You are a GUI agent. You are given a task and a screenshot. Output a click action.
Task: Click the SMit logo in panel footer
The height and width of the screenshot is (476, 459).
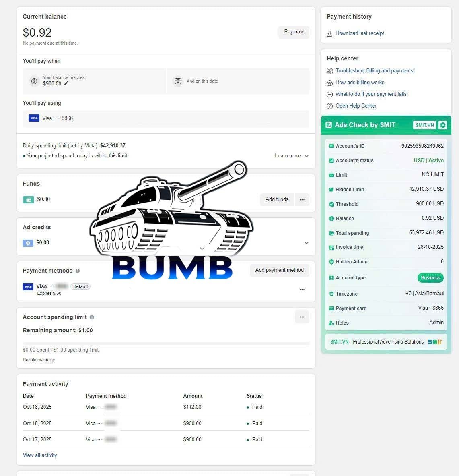coord(435,342)
